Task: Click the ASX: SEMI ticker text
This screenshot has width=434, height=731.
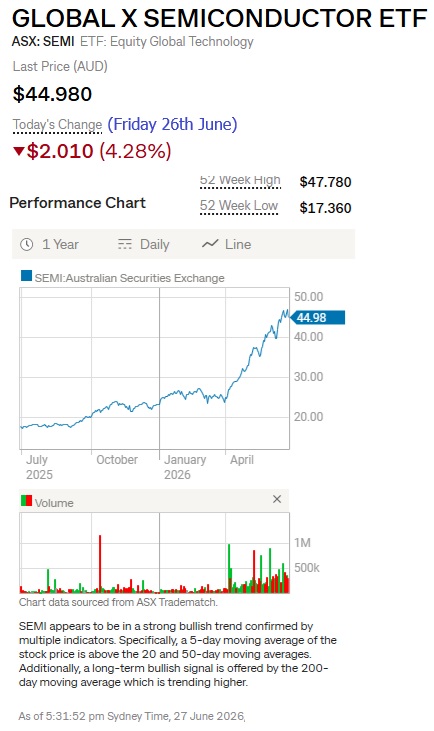Action: click(x=43, y=42)
